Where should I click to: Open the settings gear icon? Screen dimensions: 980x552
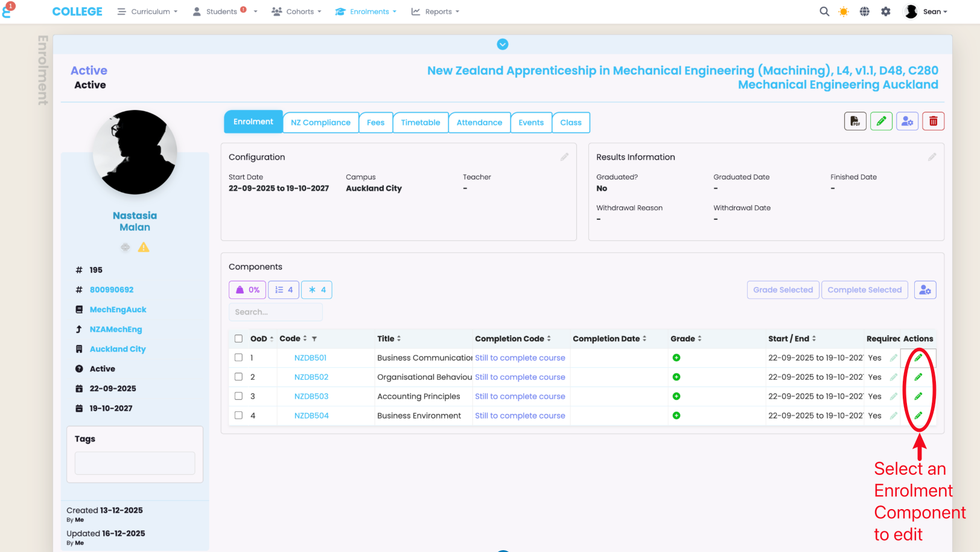[x=886, y=11]
